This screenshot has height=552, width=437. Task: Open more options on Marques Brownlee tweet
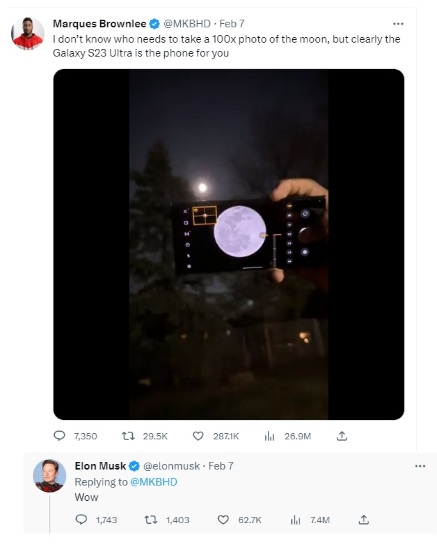(x=398, y=24)
